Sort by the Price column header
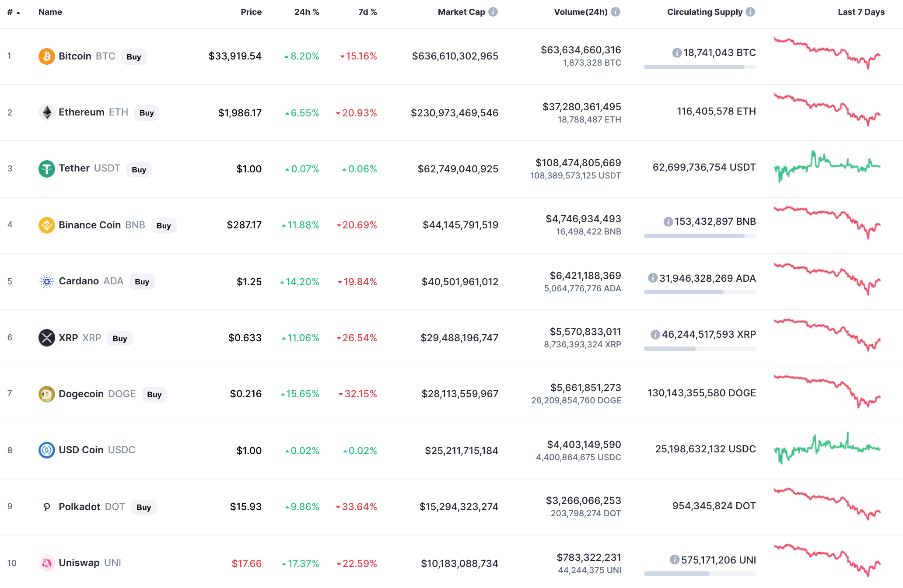 (251, 12)
